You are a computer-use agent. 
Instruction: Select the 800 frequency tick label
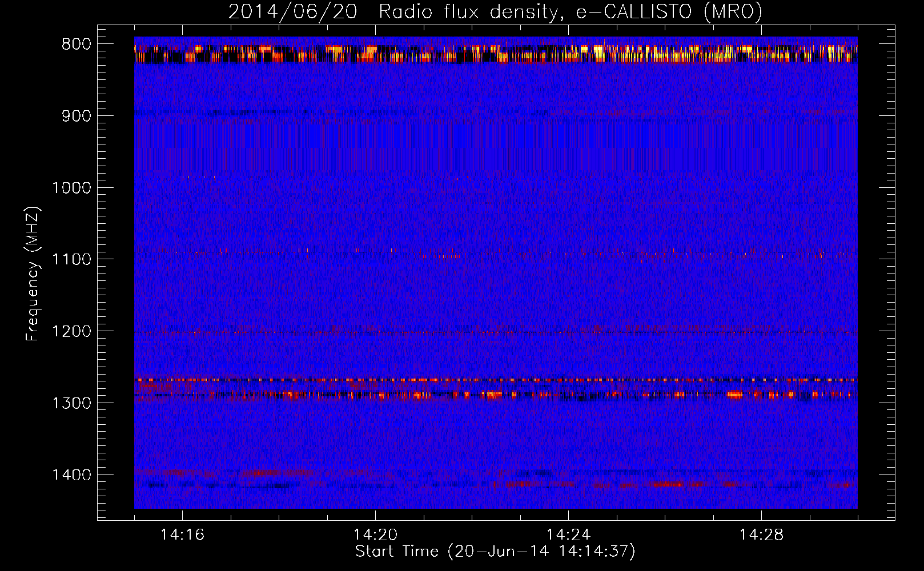[x=77, y=44]
